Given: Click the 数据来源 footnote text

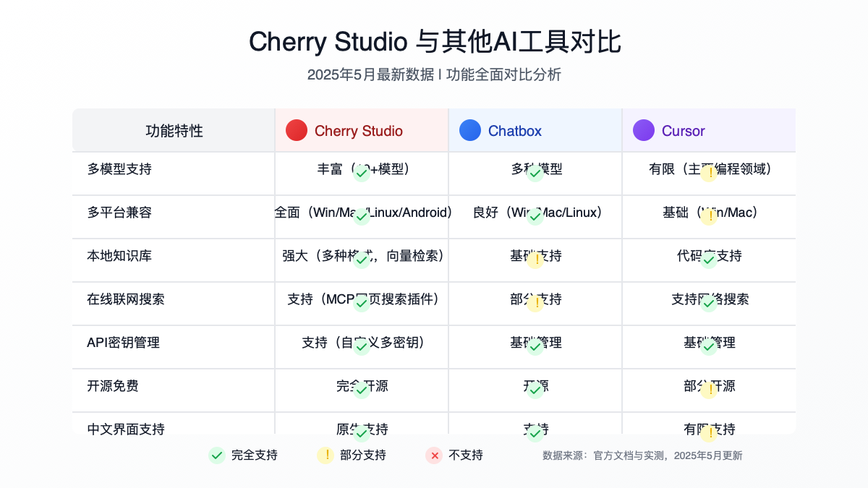Looking at the screenshot, I should (x=642, y=455).
